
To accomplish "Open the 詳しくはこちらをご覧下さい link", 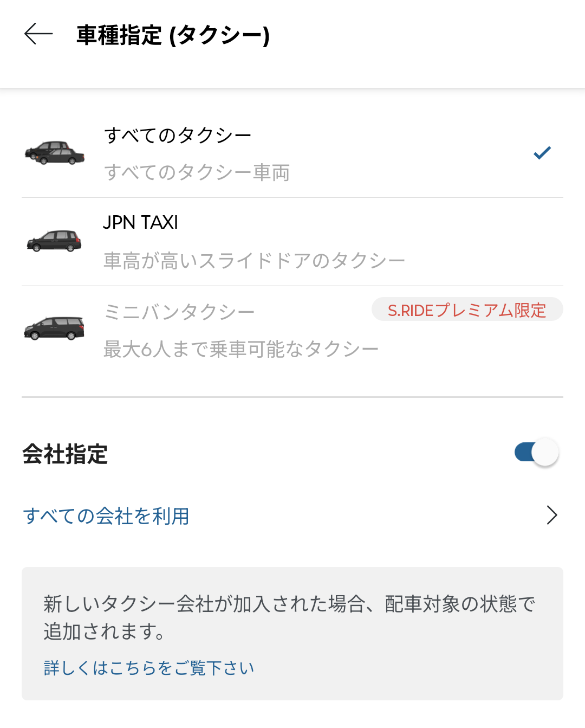I will (149, 668).
